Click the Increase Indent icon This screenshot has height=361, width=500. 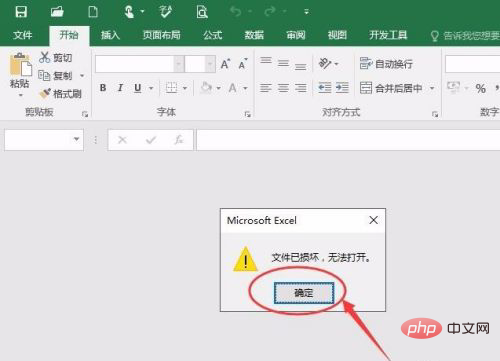coord(342,88)
